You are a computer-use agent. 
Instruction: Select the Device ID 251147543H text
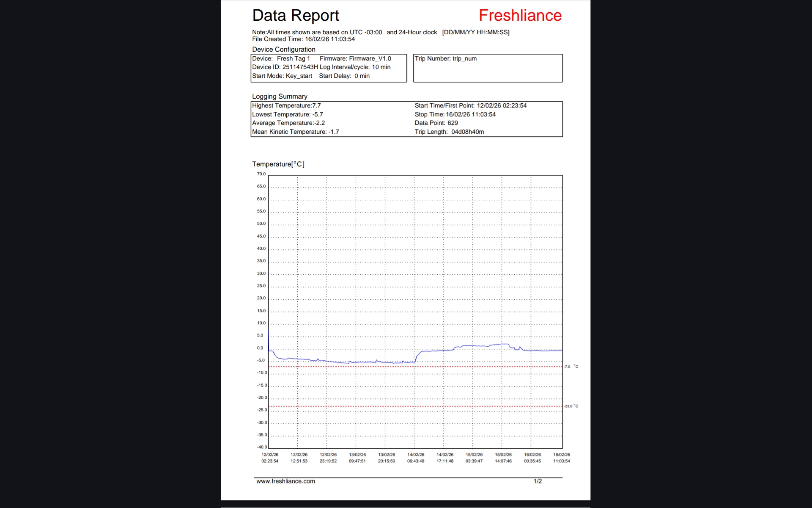coord(285,67)
